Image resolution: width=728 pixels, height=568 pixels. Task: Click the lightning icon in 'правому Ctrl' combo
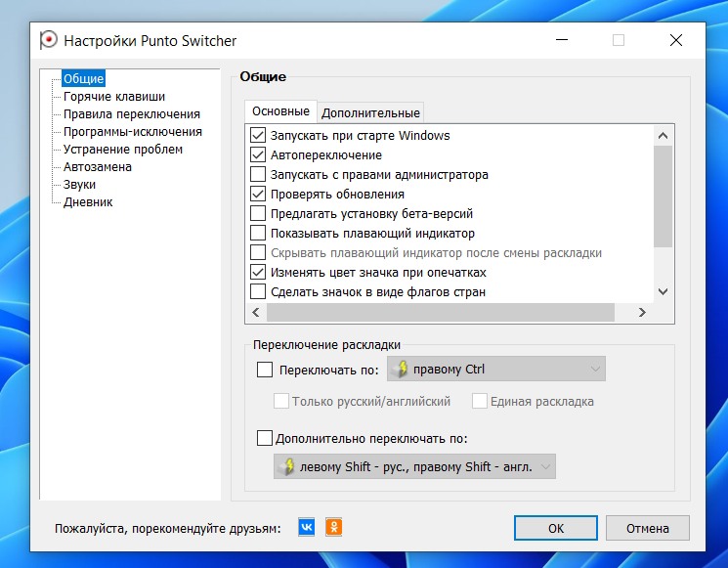click(401, 369)
